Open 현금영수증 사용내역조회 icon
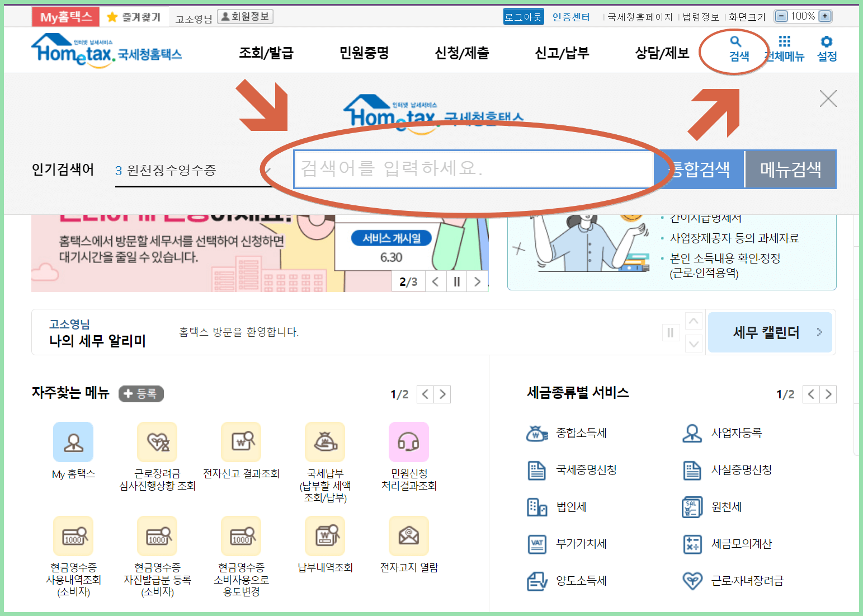863x616 pixels. point(73,536)
